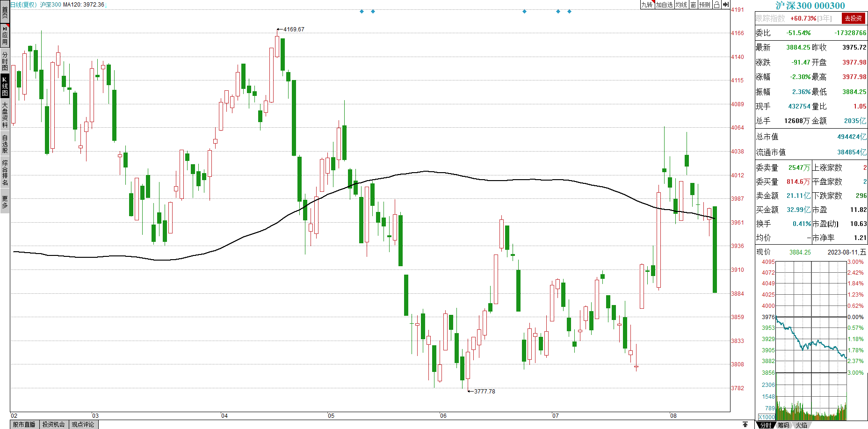Open the 日线(复权) period dropdown
The width and height of the screenshot is (868, 429).
(23, 5)
